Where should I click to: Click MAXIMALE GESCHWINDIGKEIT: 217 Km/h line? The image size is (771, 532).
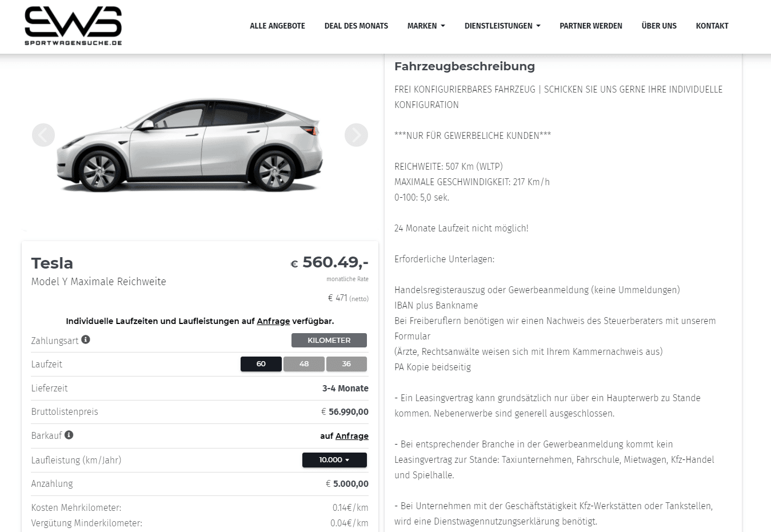[x=472, y=182]
